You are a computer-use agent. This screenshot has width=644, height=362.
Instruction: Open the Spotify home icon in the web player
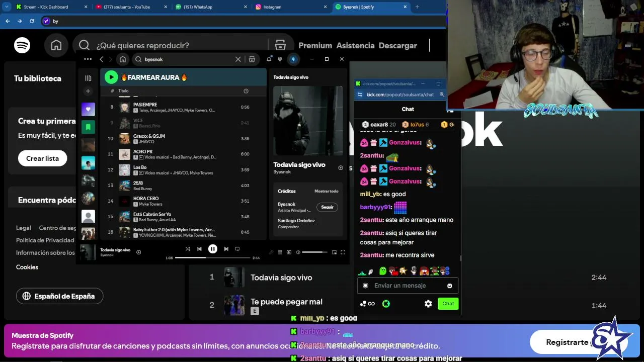pos(56,45)
